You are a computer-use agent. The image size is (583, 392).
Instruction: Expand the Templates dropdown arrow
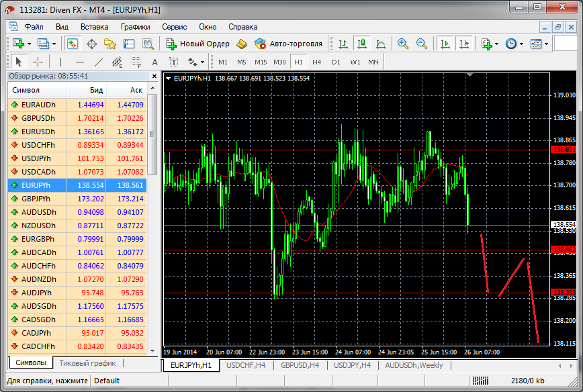[546, 44]
